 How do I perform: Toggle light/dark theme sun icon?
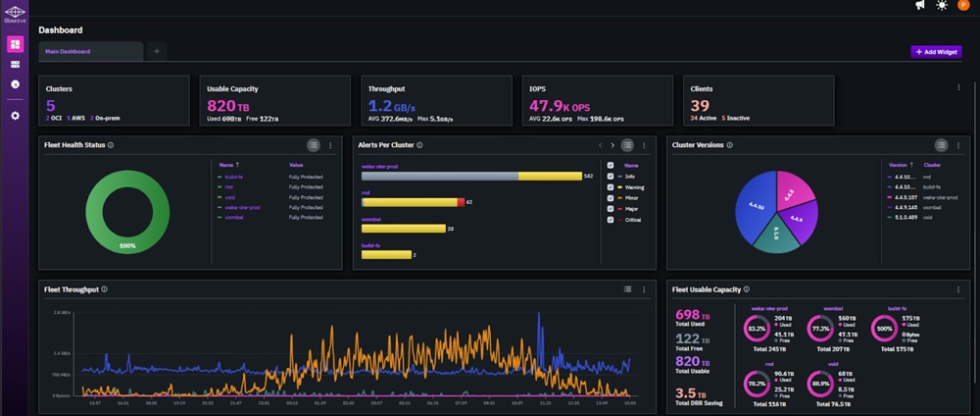942,6
